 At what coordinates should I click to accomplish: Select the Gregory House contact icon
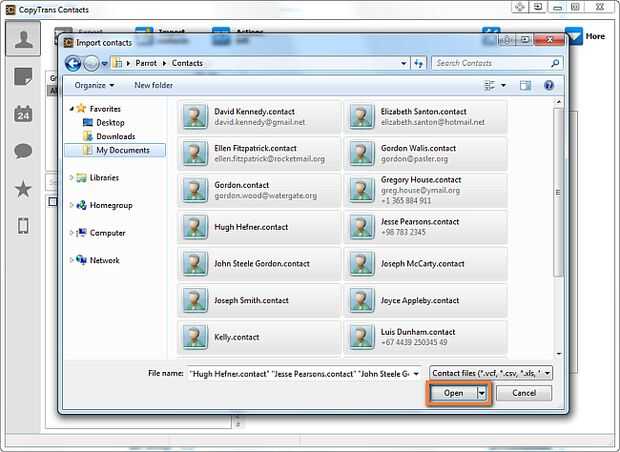[361, 190]
